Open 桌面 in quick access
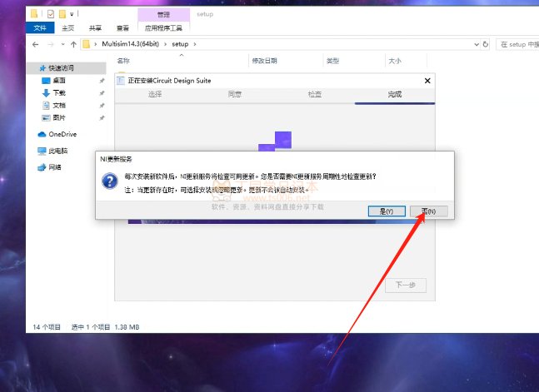539x392 pixels. click(59, 81)
